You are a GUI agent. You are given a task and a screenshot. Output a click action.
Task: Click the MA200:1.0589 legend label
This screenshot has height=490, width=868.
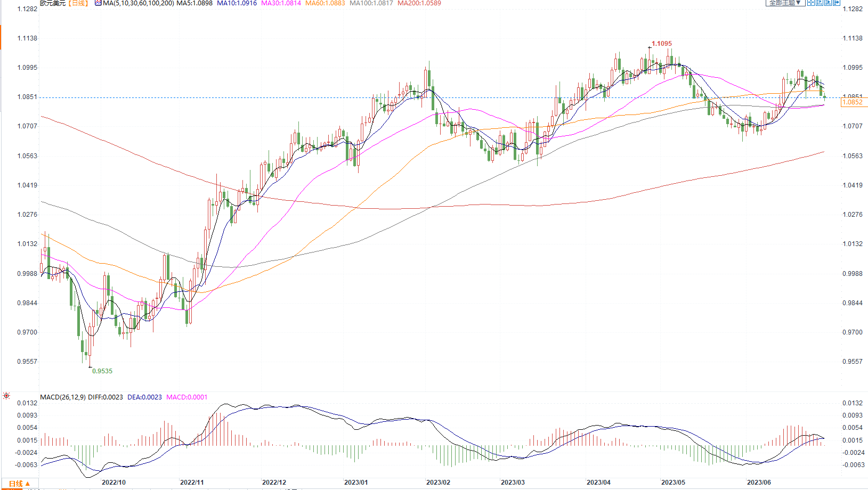pos(419,3)
